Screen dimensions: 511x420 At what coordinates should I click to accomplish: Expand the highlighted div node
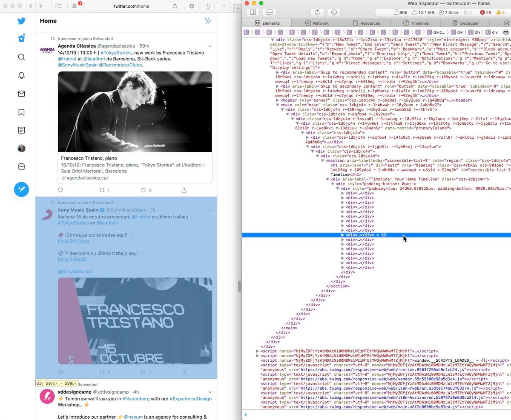[342, 235]
